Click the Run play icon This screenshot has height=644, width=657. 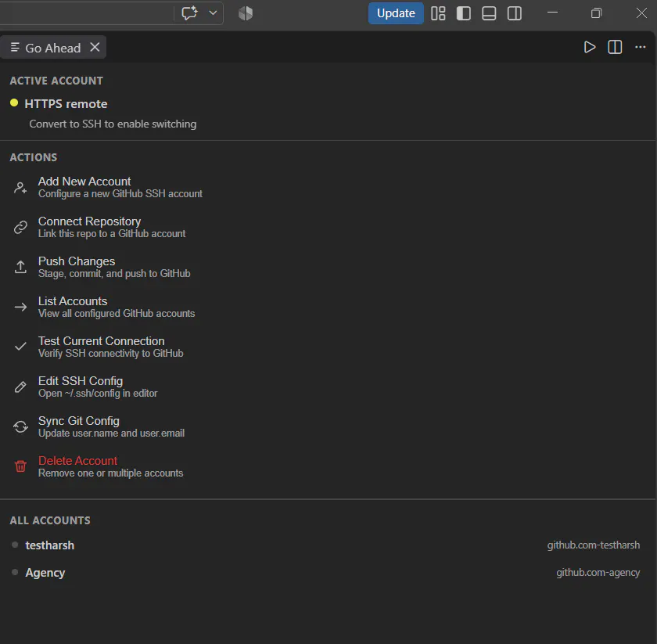click(590, 47)
